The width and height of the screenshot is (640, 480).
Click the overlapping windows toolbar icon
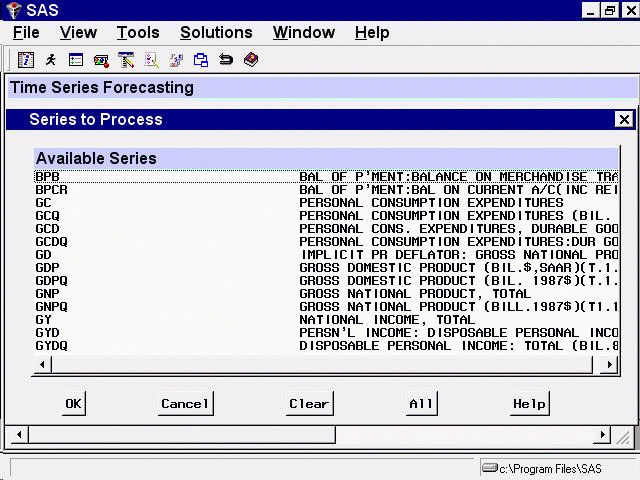pyautogui.click(x=200, y=60)
